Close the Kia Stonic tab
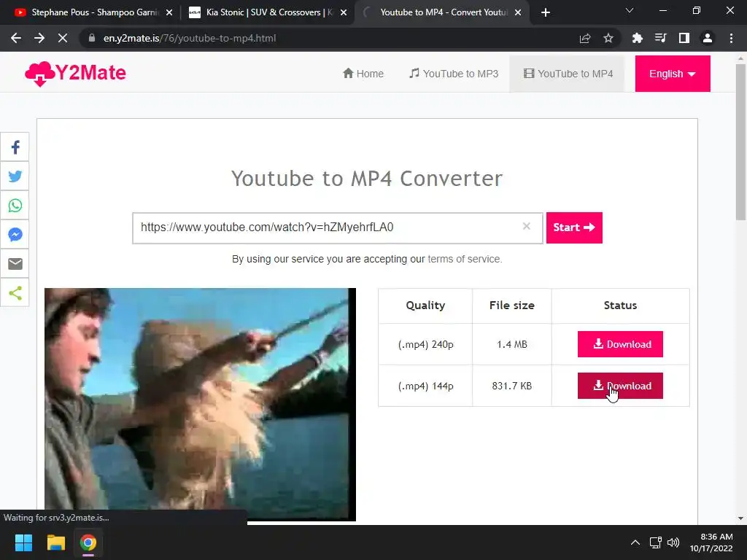The width and height of the screenshot is (747, 560). [344, 13]
